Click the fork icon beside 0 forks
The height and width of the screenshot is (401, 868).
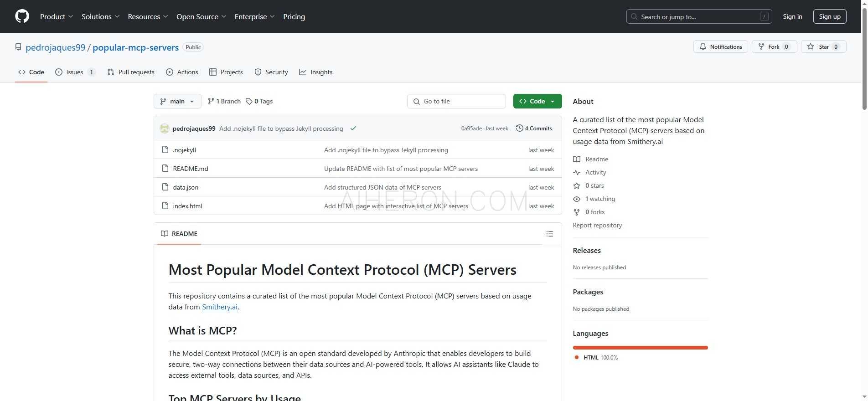pos(577,212)
